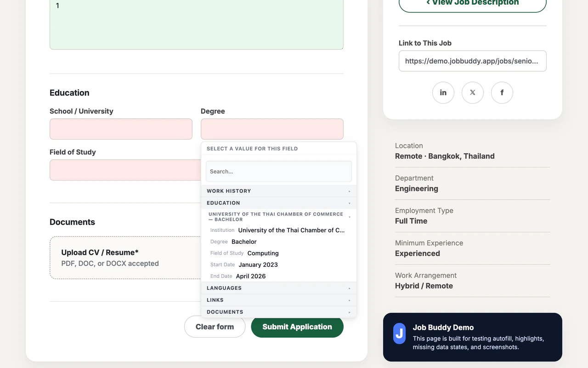Click the Experienced minimum experience value

coord(418,253)
